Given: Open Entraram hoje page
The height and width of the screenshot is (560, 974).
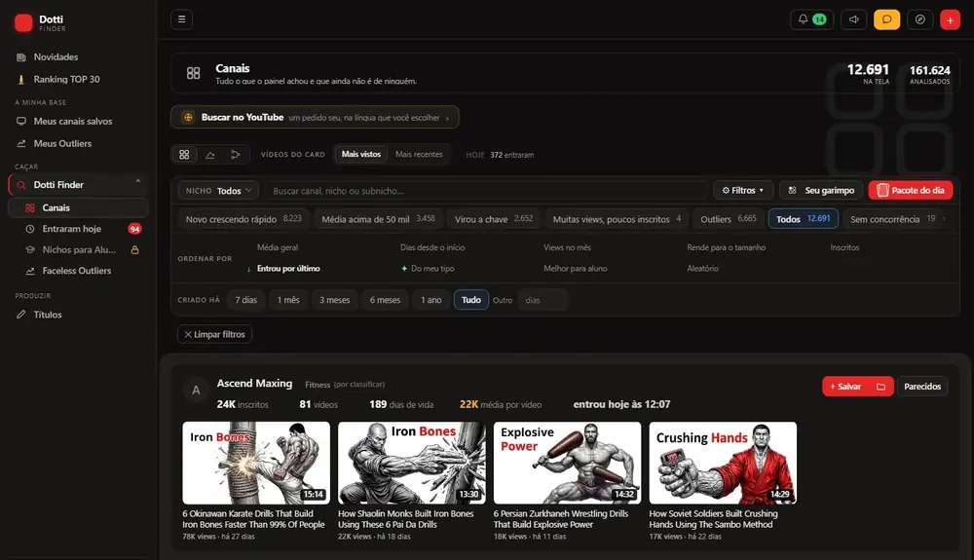Looking at the screenshot, I should pyautogui.click(x=71, y=229).
